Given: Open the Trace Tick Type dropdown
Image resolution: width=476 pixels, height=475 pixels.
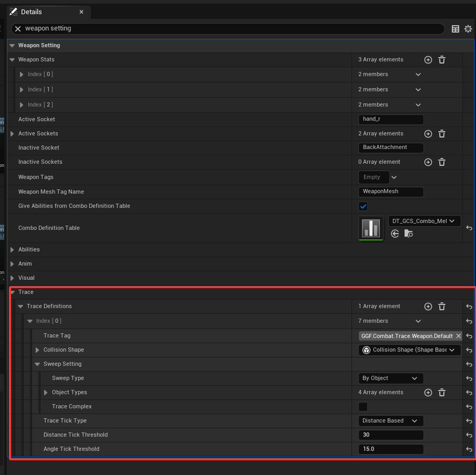Looking at the screenshot, I should point(391,421).
